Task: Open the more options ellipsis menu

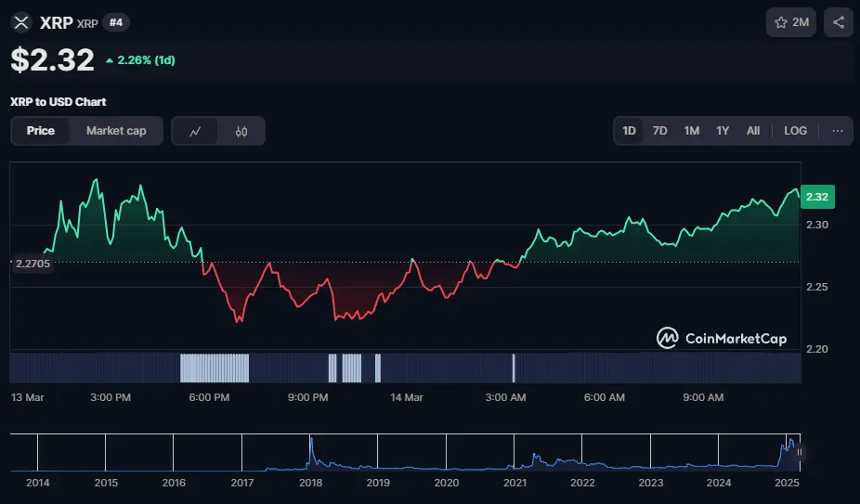Action: tap(837, 131)
